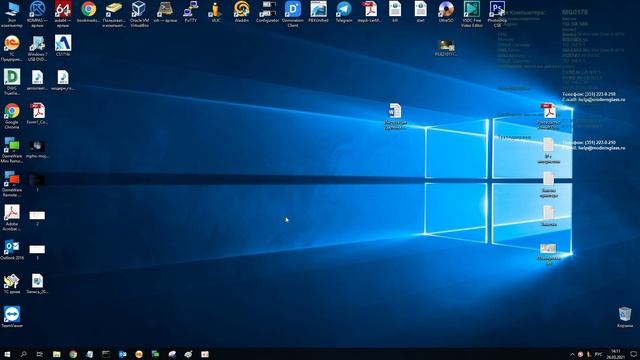Open the Aladdin shortcut icon
Viewport: 640px width, 360px height.
(242, 11)
